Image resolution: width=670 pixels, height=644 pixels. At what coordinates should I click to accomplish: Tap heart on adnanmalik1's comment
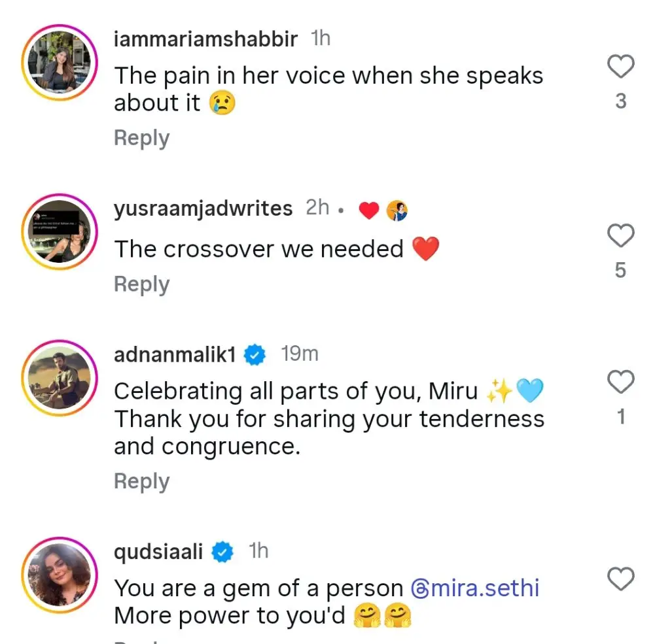click(x=621, y=382)
